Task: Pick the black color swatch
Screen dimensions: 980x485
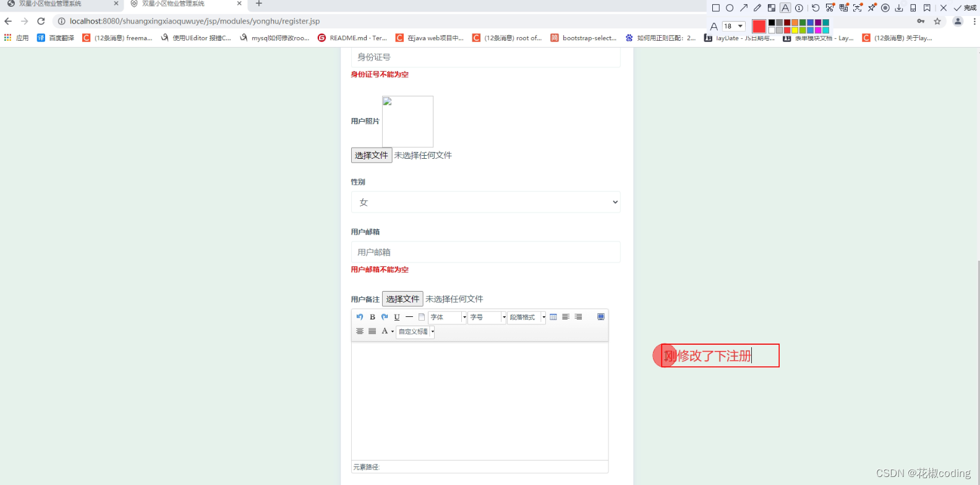Action: 772,23
